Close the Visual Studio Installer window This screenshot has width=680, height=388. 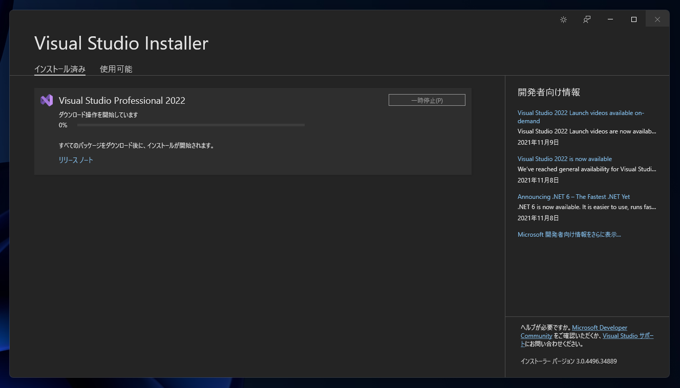click(657, 20)
